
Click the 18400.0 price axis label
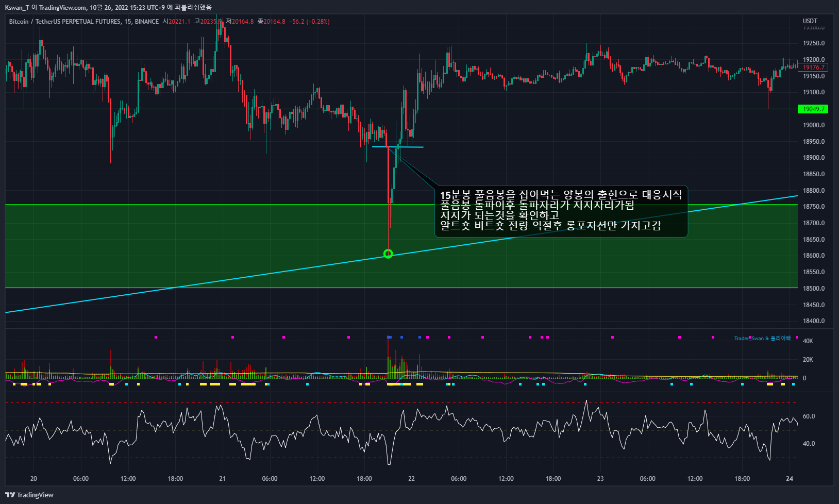coord(814,321)
